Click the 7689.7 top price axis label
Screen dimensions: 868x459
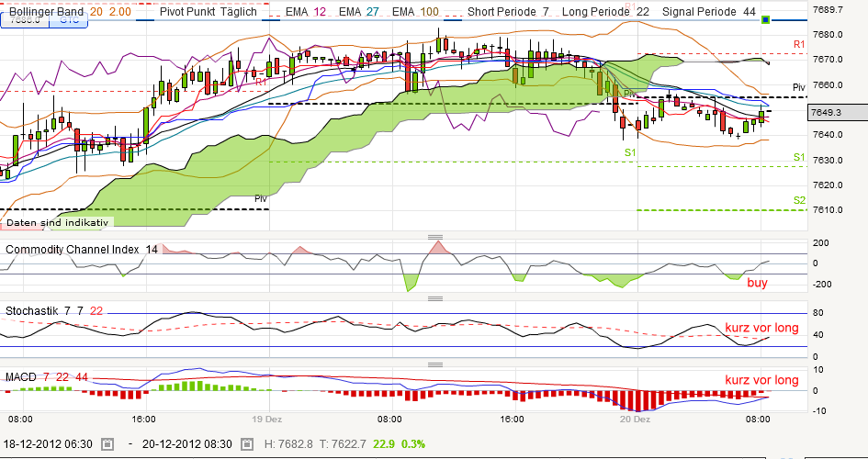point(829,9)
